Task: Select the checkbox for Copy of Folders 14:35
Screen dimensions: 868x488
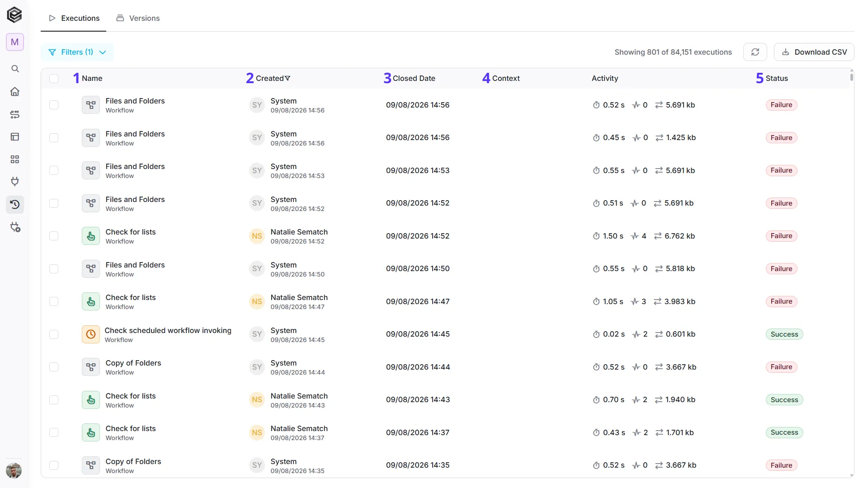Action: pyautogui.click(x=54, y=465)
